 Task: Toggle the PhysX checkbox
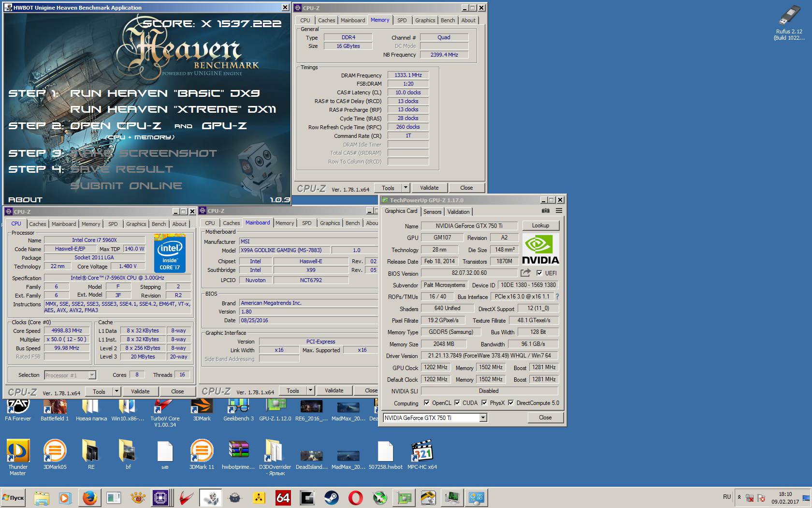[x=484, y=403]
